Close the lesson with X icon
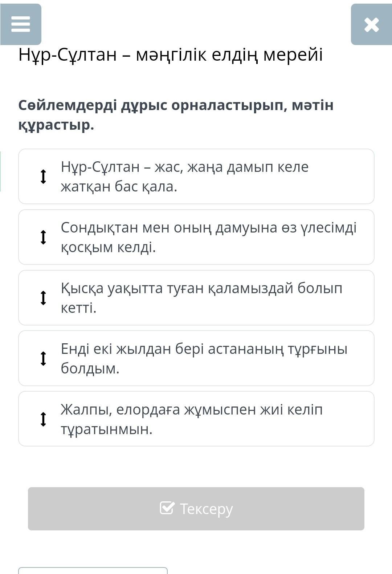392x574 pixels. tap(371, 25)
